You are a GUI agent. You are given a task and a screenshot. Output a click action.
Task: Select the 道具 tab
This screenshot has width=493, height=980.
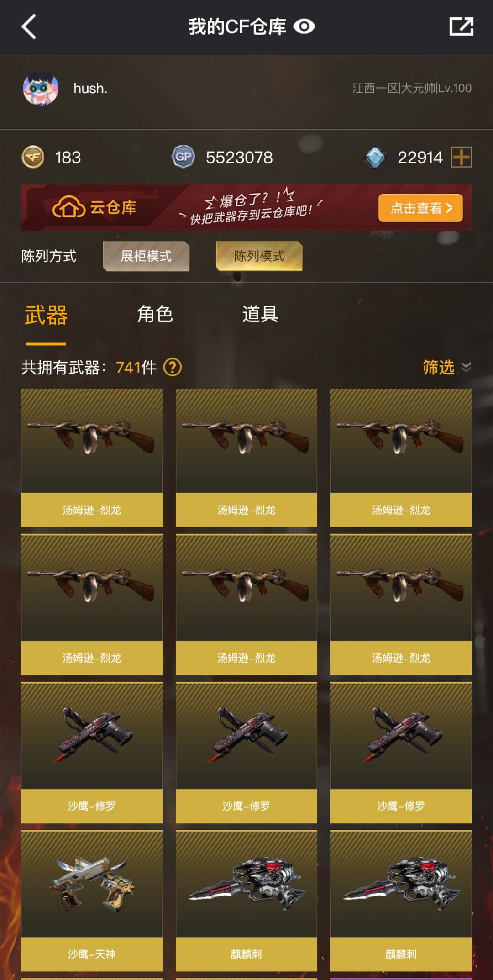click(x=260, y=314)
